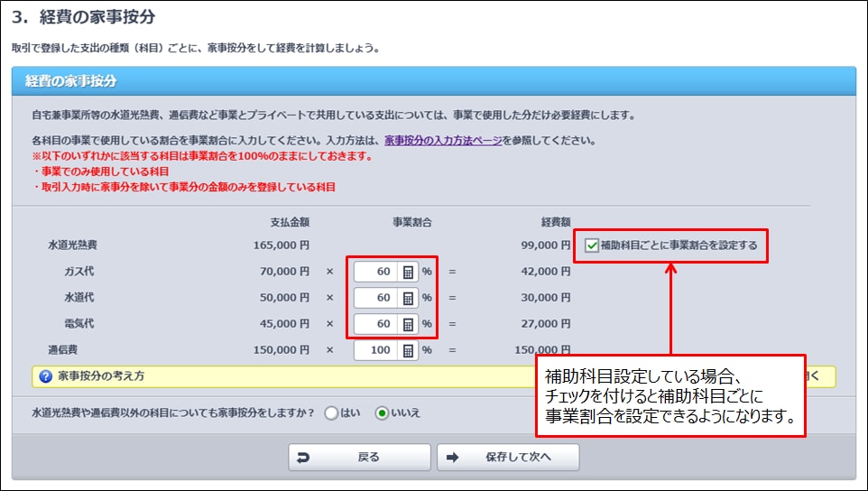Screen dimensions: 868x491
Task: Expand the 家事按分の考え方 section
Action: (x=101, y=375)
